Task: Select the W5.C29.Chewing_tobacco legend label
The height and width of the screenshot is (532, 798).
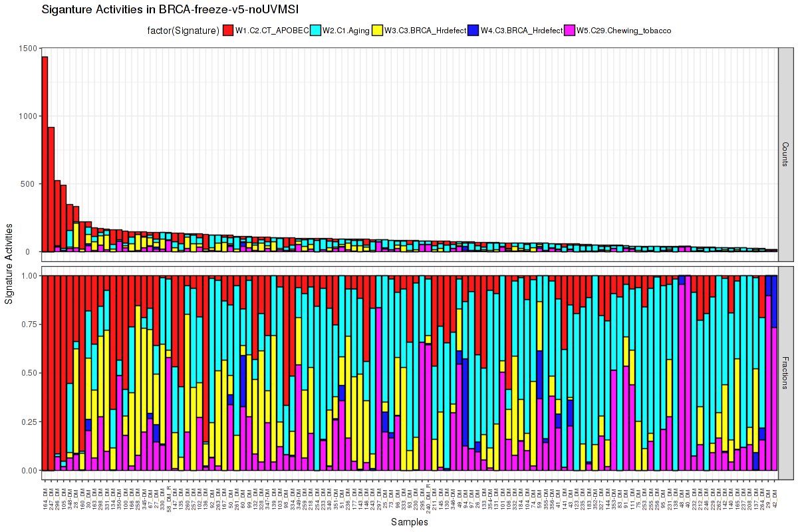Action: pos(623,30)
